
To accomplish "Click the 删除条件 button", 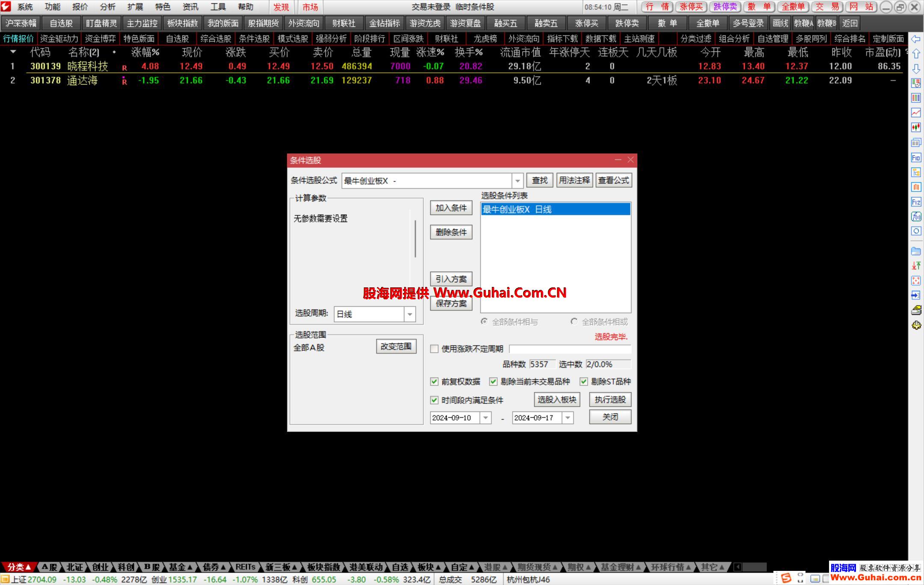I will [451, 232].
